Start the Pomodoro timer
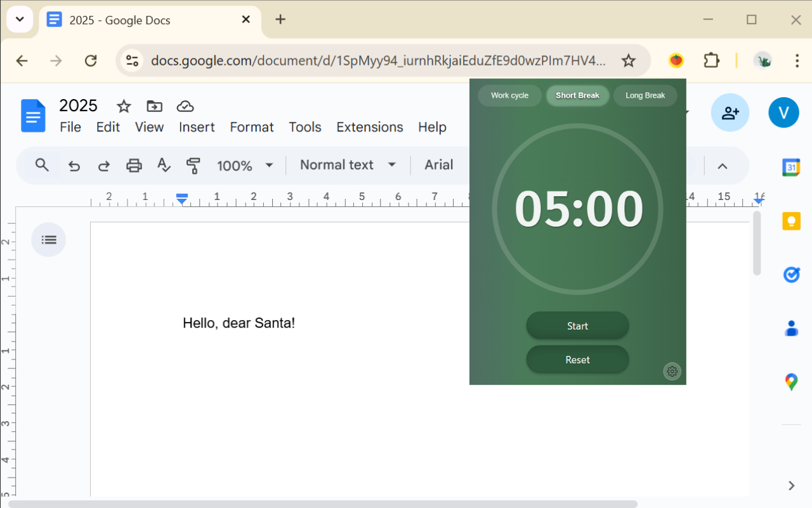 [x=577, y=326]
